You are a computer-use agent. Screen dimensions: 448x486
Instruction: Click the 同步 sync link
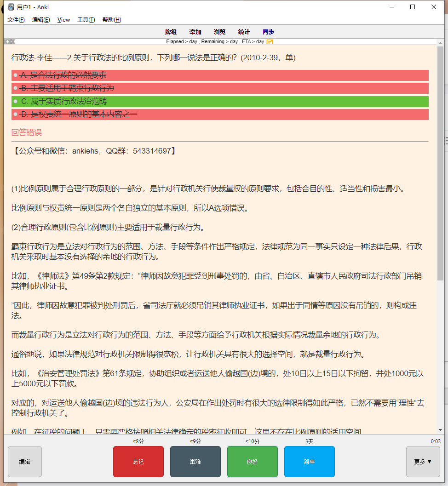[268, 32]
